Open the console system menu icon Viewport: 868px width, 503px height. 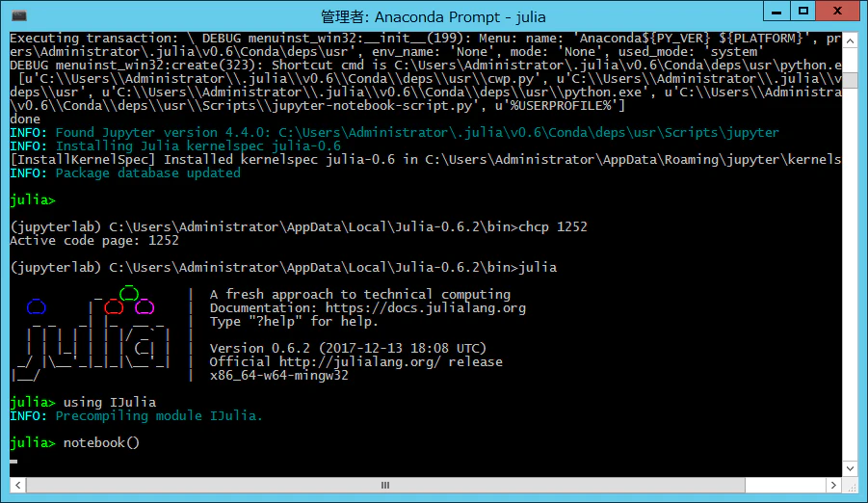click(19, 16)
